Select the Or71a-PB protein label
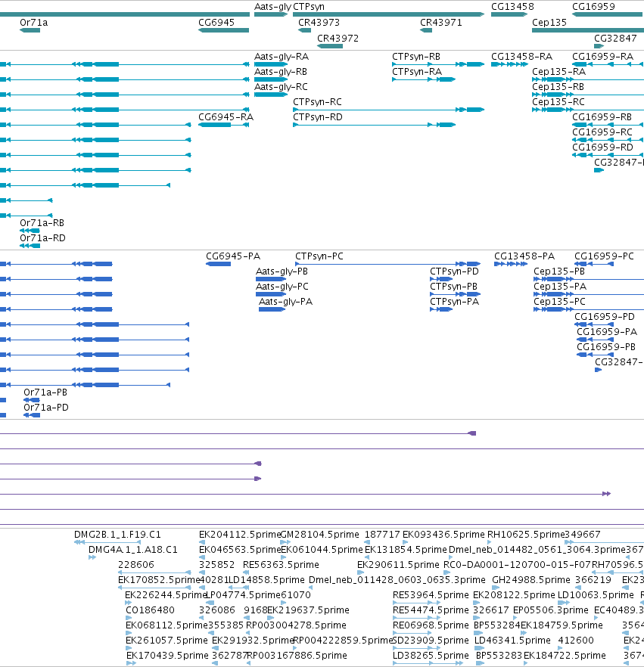 coord(45,392)
